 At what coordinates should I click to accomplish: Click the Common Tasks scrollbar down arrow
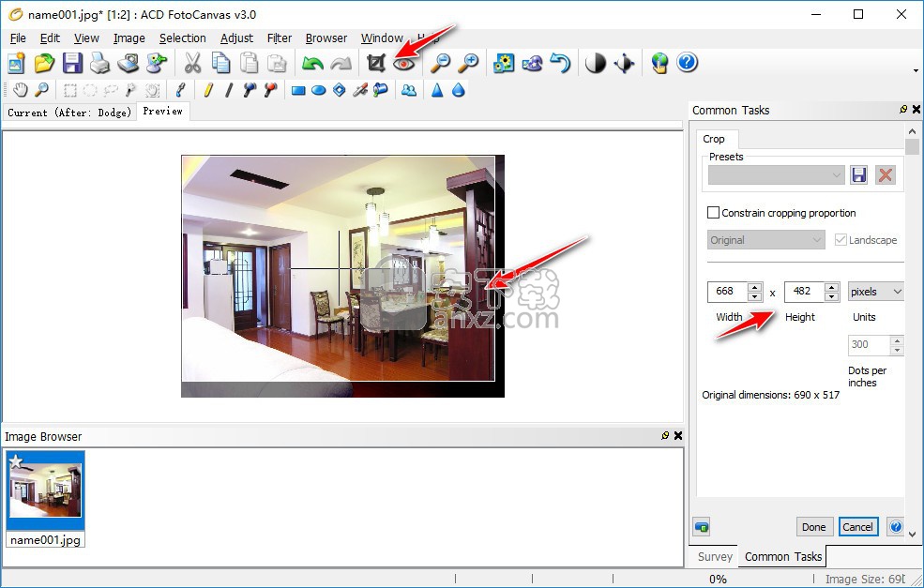click(x=912, y=535)
